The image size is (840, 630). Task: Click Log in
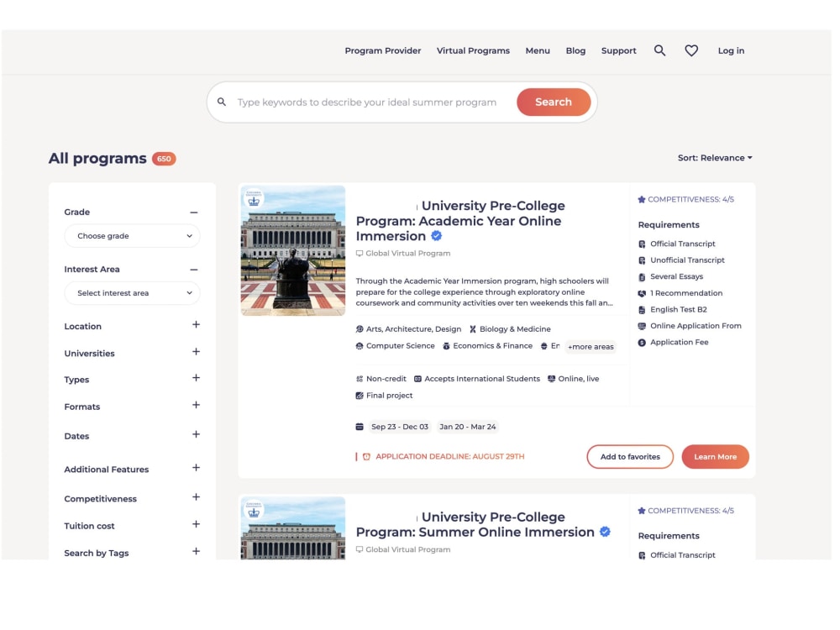[x=731, y=50]
